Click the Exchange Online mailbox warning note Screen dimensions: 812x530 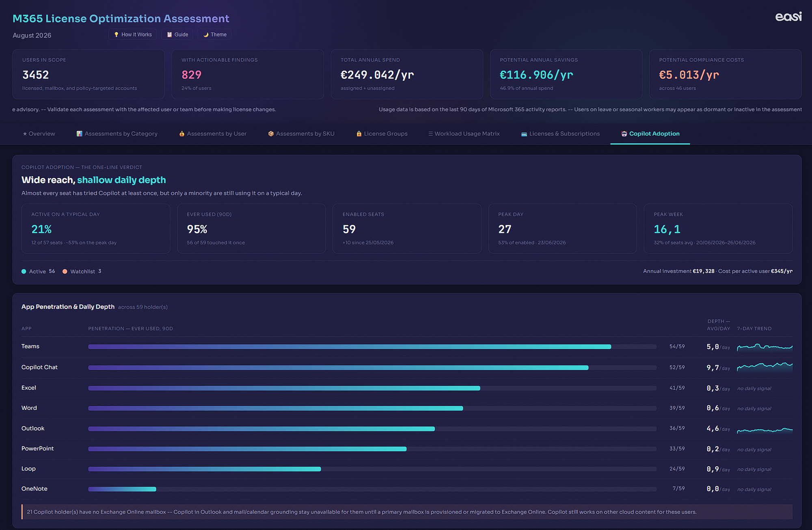407,512
